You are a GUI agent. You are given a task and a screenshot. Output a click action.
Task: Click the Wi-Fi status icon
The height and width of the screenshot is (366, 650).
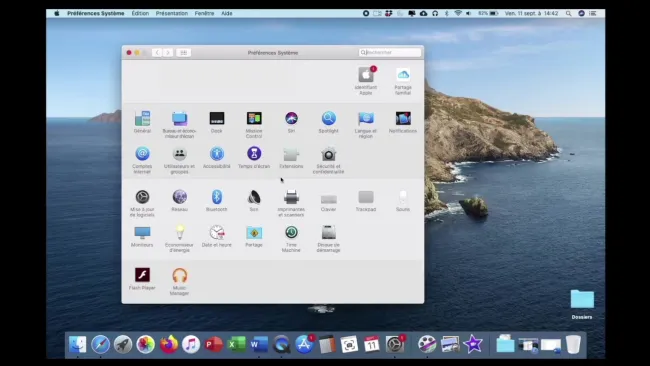pos(458,13)
